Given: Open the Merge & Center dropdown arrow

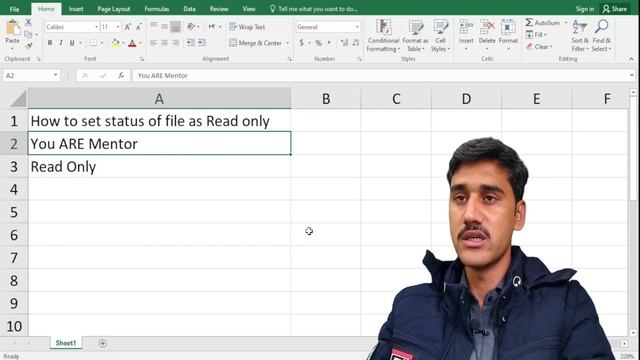Looking at the screenshot, I should click(x=287, y=43).
